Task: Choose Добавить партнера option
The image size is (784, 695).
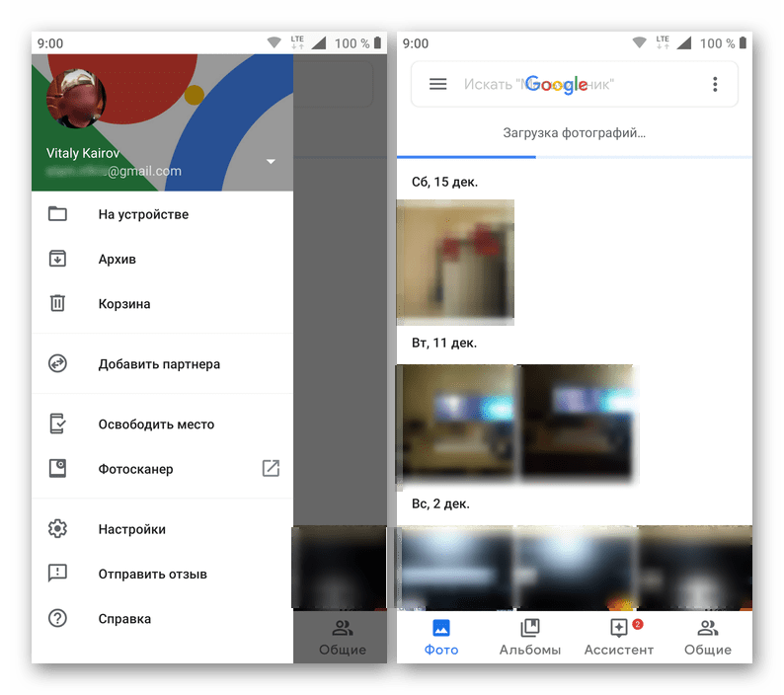Action: 162,363
